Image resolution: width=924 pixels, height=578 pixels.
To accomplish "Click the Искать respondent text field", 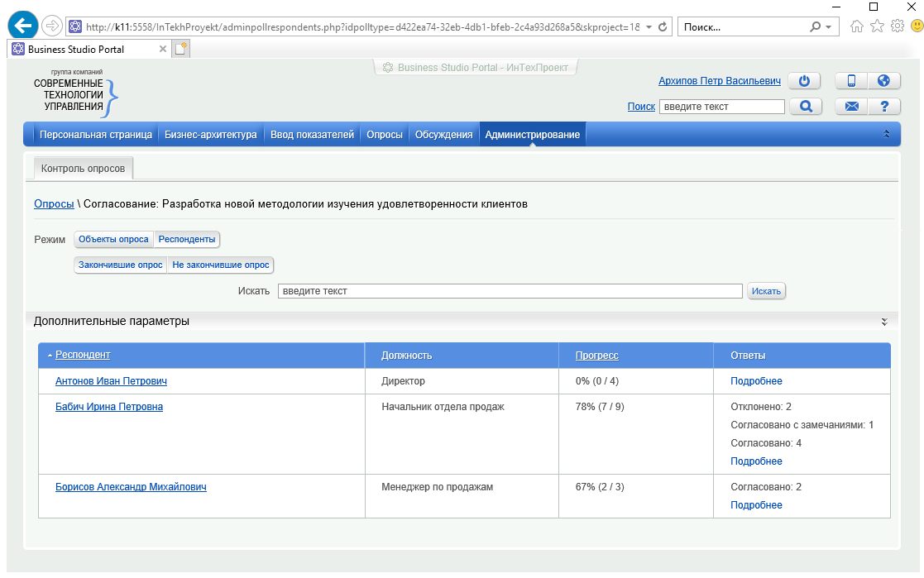I will (x=510, y=291).
